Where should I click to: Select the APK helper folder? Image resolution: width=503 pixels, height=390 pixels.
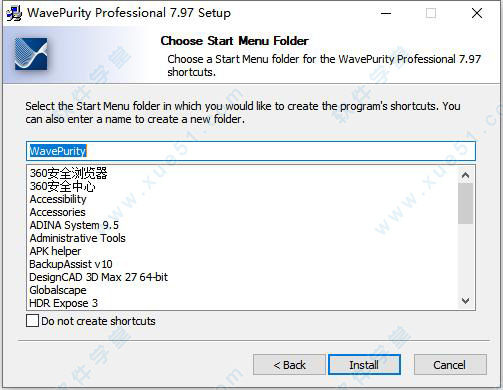(x=55, y=251)
